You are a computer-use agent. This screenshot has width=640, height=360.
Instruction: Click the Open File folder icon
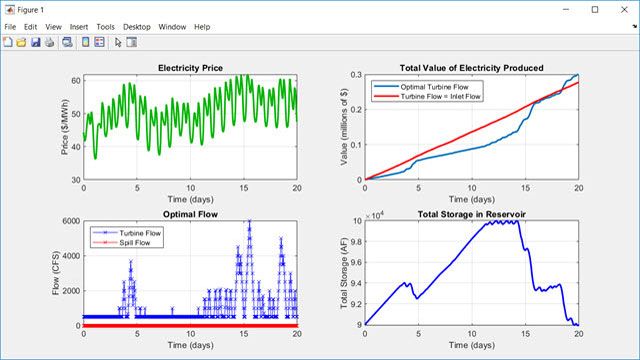click(21, 42)
